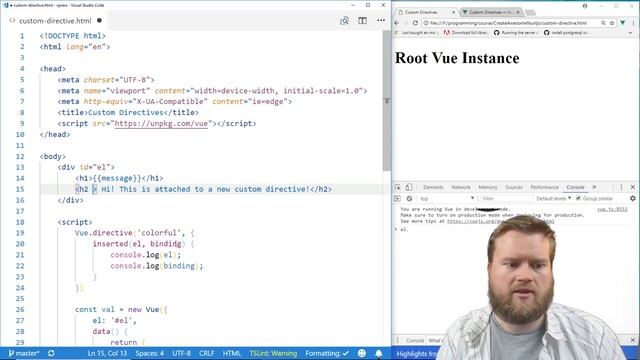Image resolution: width=640 pixels, height=360 pixels.
Task: Click the unpkg.com/vue link in code
Action: pyautogui.click(x=161, y=123)
